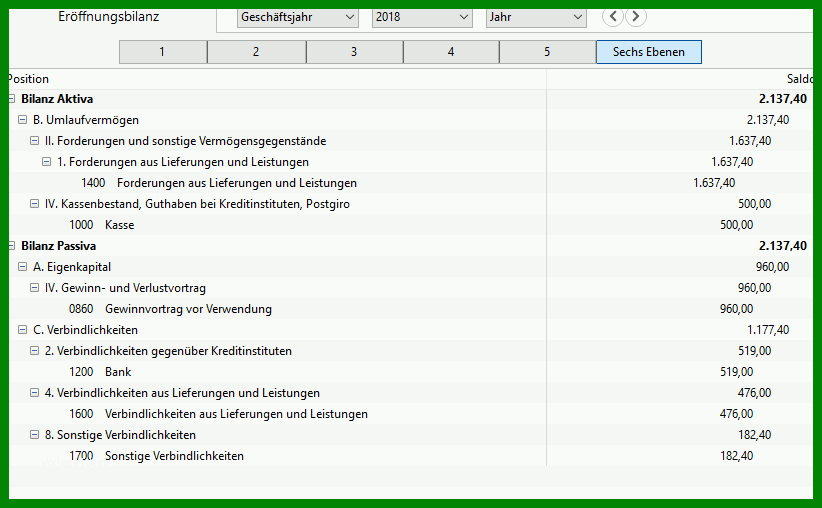Collapse 8. Sonstige Verbindlichkeiten node
822x508 pixels.
point(35,434)
